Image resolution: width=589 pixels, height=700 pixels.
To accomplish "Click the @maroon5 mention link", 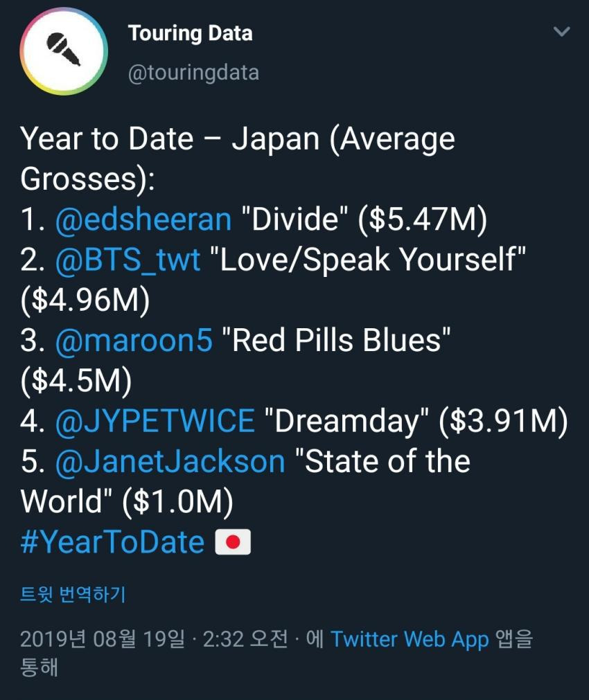I will [134, 341].
